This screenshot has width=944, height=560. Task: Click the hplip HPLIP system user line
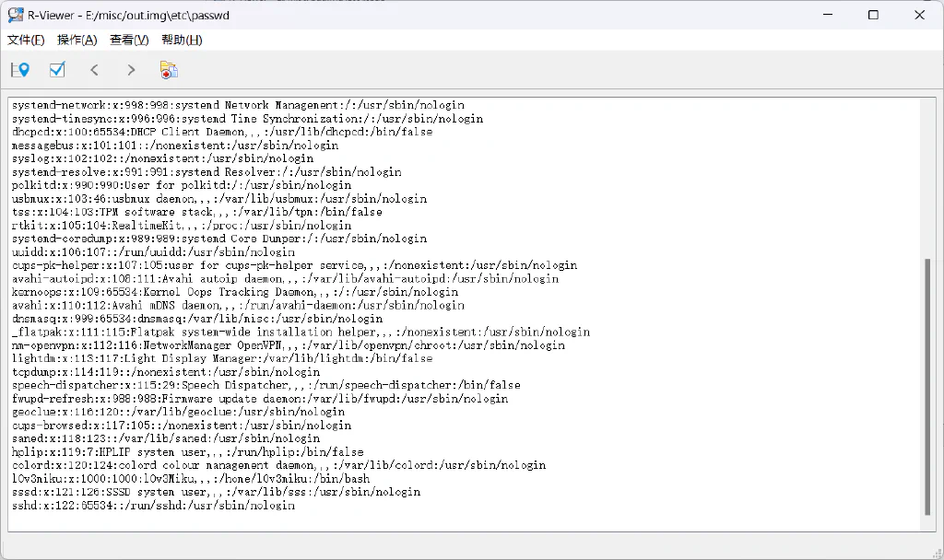188,451
